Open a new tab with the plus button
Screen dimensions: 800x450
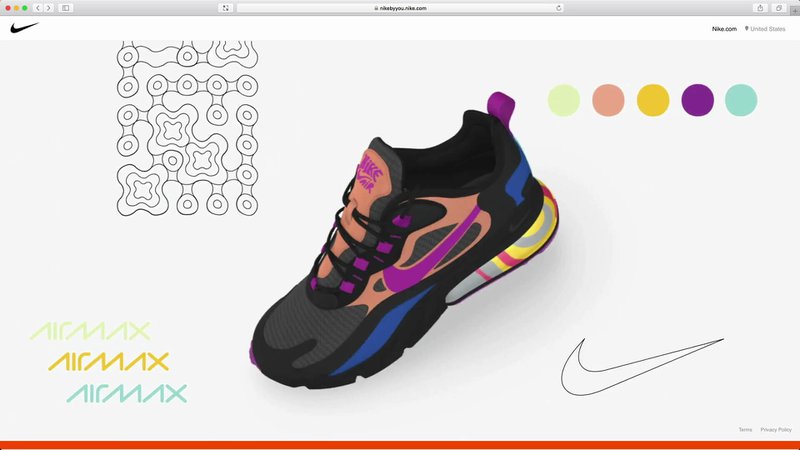tap(795, 11)
